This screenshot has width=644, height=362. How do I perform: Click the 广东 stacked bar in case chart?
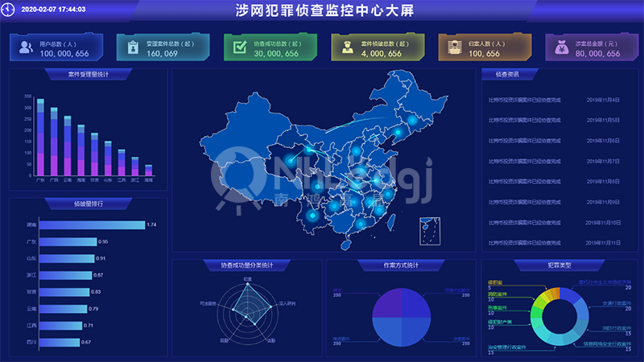click(41, 138)
